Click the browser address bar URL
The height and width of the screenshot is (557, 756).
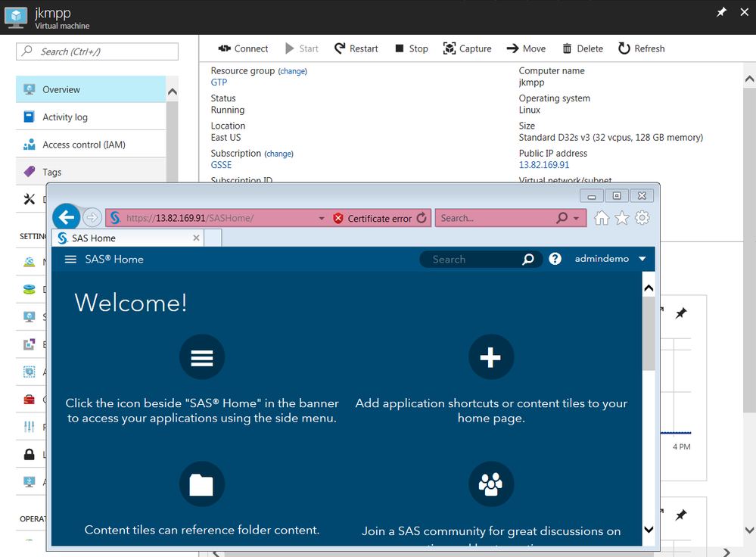pyautogui.click(x=190, y=218)
